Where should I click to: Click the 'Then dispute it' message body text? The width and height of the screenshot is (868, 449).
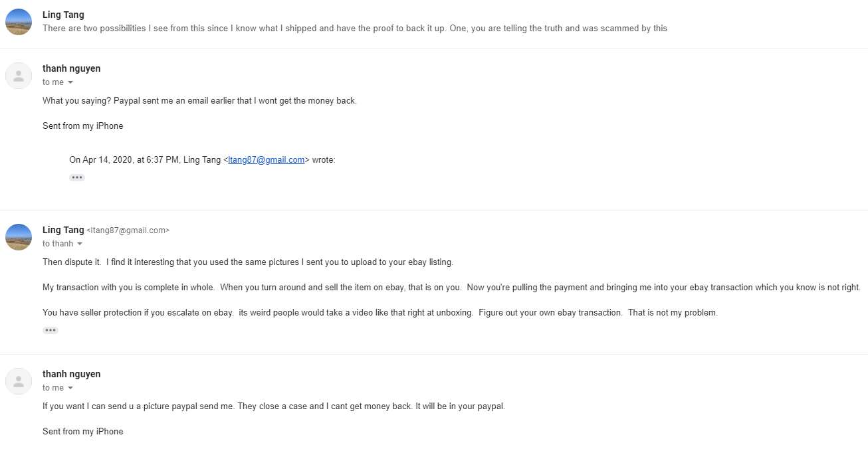248,262
